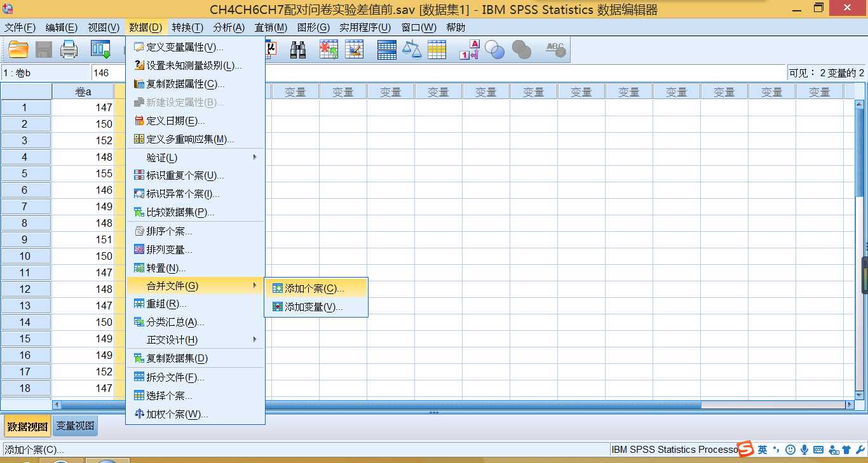Select 分类汇总(A)... menu entry
The width and height of the screenshot is (868, 463).
pyautogui.click(x=195, y=322)
